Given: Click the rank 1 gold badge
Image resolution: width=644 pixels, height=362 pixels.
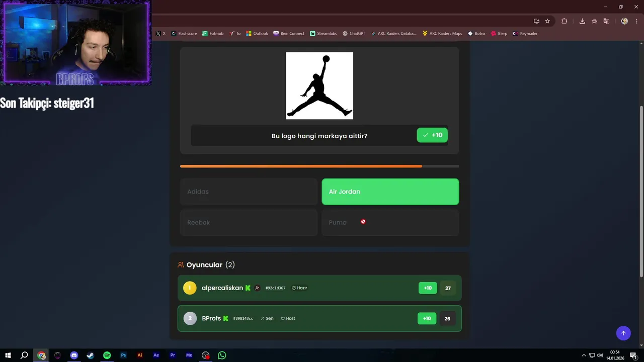Looking at the screenshot, I should [190, 288].
